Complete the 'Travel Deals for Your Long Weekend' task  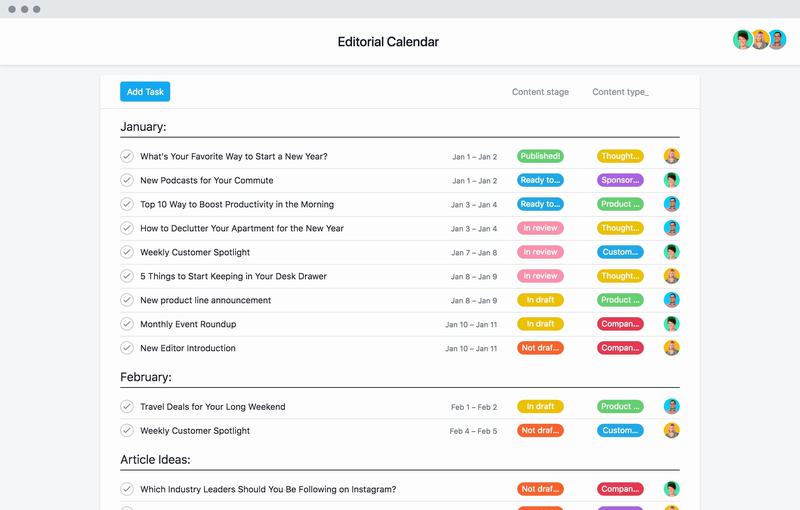(127, 407)
